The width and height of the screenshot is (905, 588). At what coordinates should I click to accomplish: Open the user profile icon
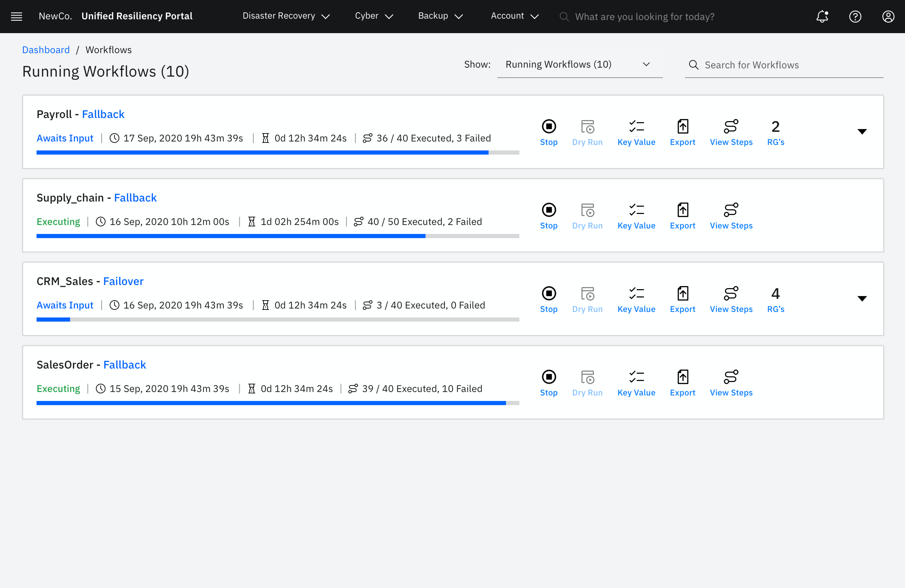pyautogui.click(x=888, y=16)
